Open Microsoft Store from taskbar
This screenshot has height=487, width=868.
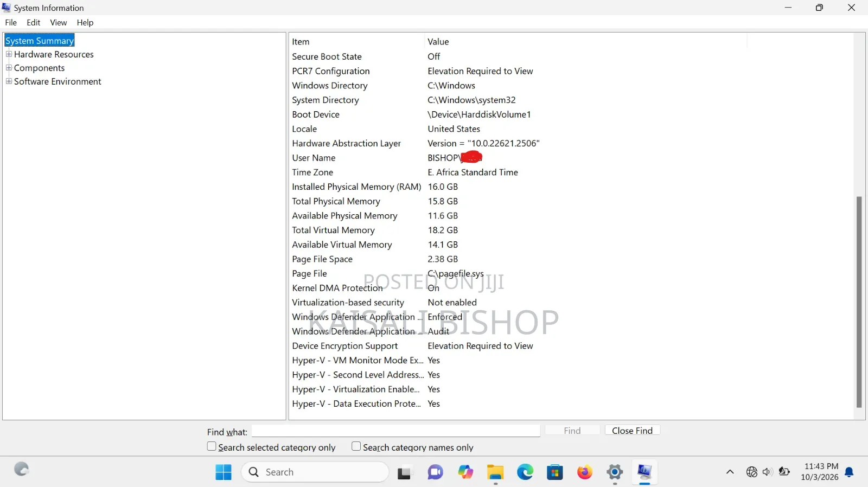pos(554,472)
